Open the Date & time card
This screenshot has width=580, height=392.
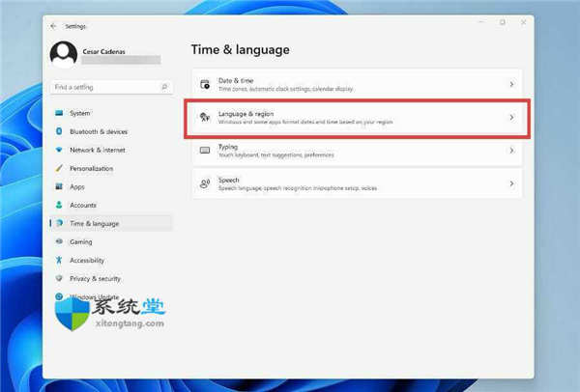click(x=358, y=84)
